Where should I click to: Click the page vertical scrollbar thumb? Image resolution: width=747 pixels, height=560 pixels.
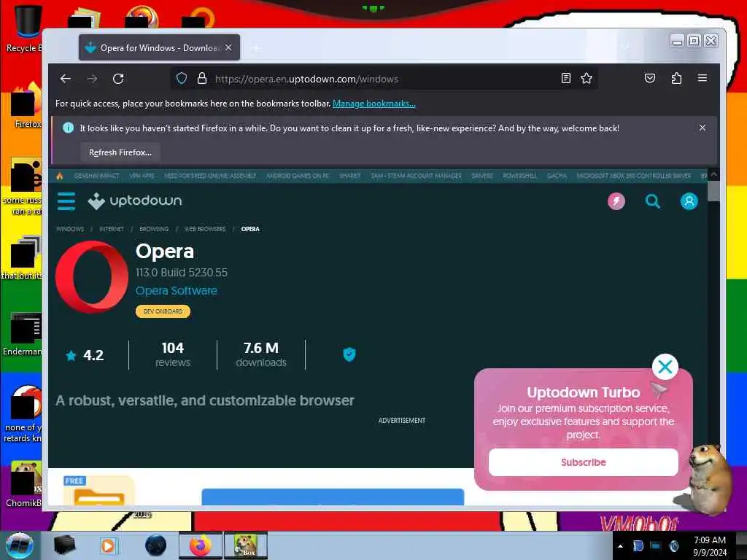click(713, 192)
